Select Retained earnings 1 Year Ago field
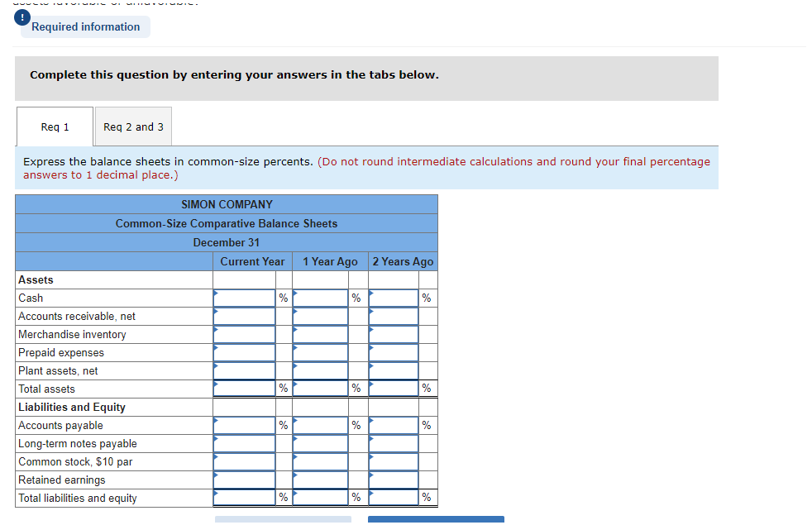Screen dimensions: 812x525 (321, 480)
